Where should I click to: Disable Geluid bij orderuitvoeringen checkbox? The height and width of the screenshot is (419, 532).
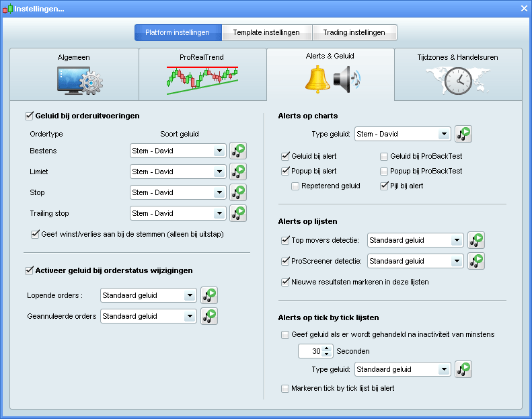pos(29,116)
